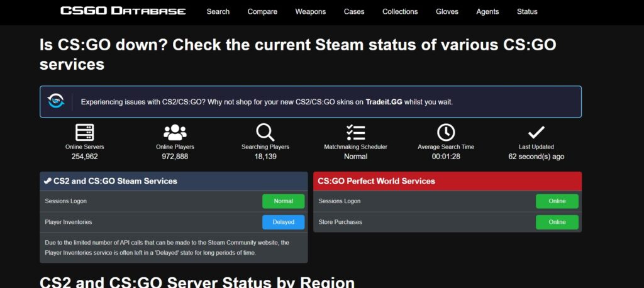Click the Tradeit.GG link

point(384,102)
